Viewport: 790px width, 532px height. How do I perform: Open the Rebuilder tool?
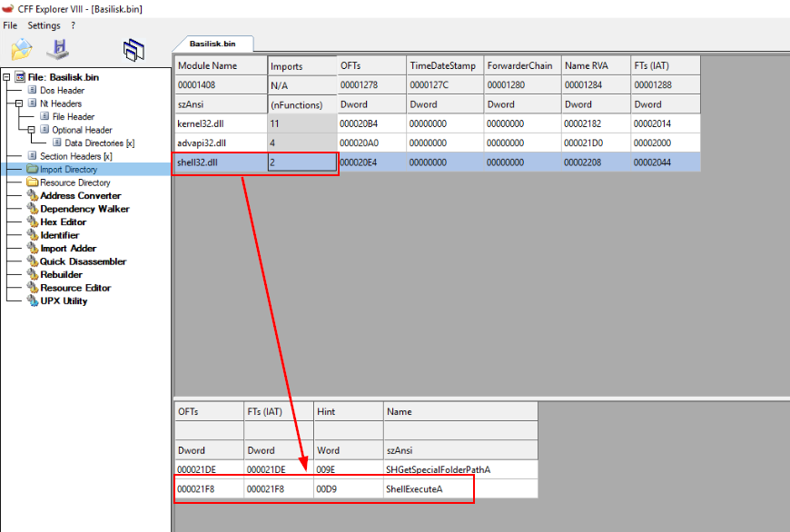coord(62,274)
